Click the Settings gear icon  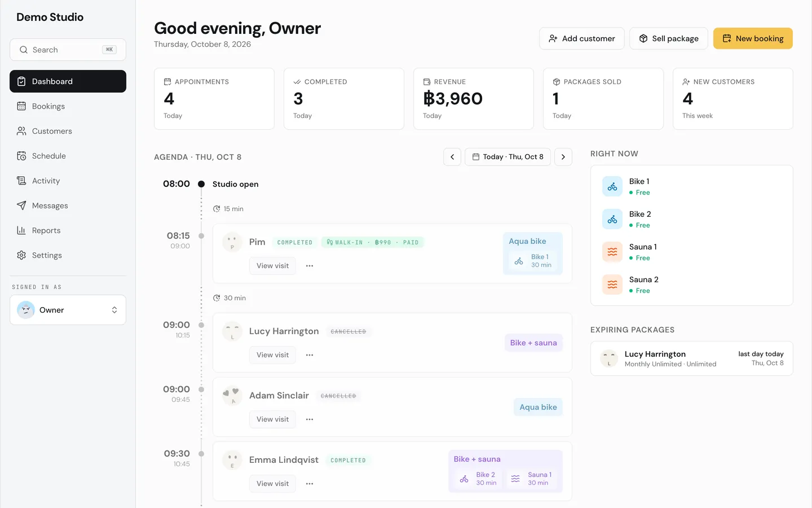click(x=21, y=255)
